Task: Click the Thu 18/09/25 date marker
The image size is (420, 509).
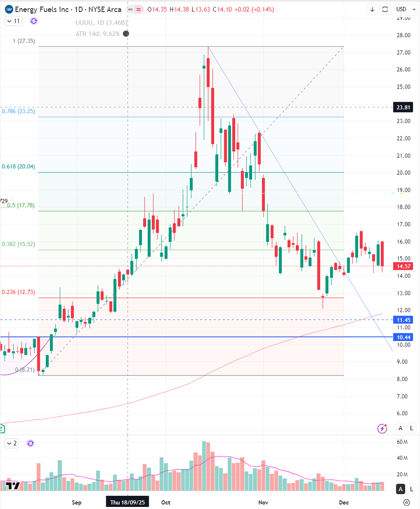Action: coord(128,503)
